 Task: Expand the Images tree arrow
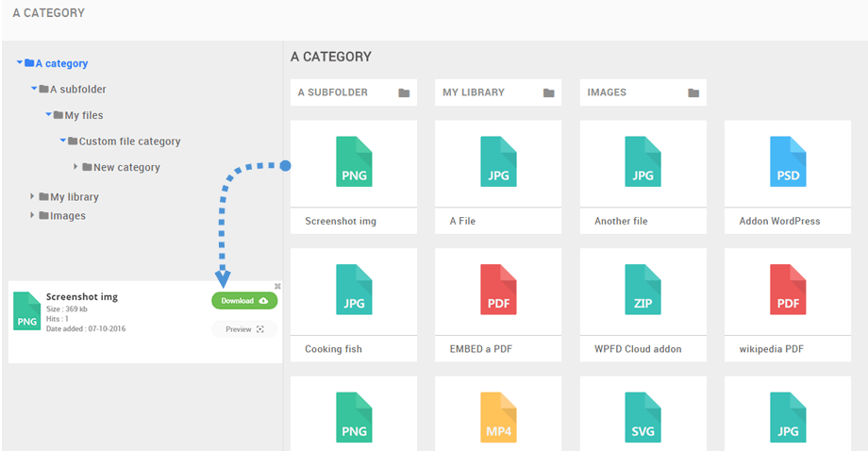pyautogui.click(x=34, y=216)
